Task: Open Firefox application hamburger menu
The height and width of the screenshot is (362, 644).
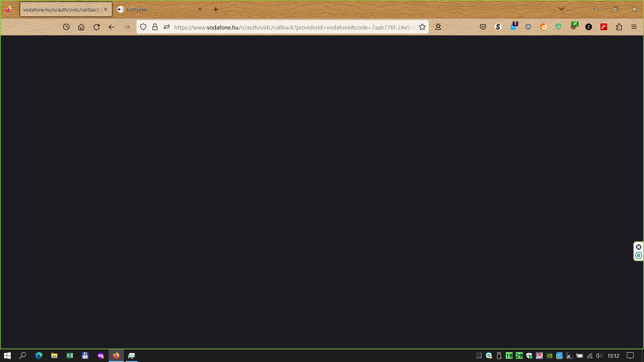Action: click(634, 27)
